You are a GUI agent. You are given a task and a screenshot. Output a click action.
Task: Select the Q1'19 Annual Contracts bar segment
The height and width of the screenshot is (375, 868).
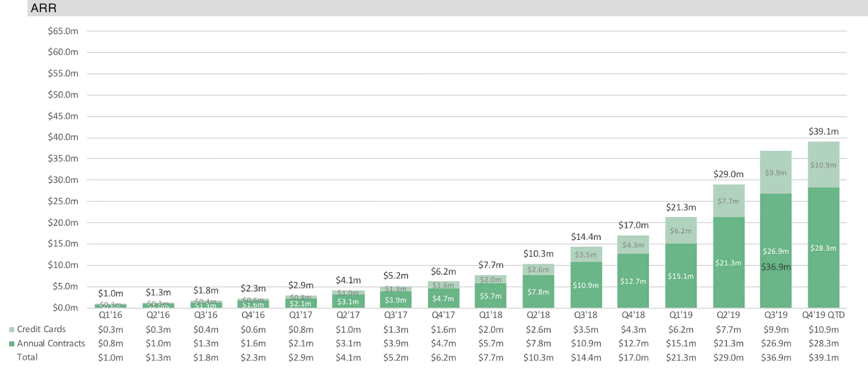681,276
